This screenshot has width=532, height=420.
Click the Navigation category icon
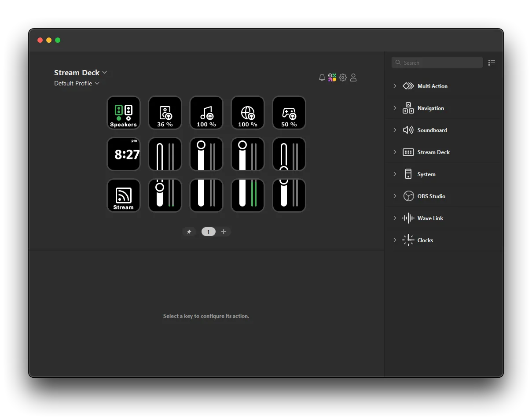click(x=408, y=108)
